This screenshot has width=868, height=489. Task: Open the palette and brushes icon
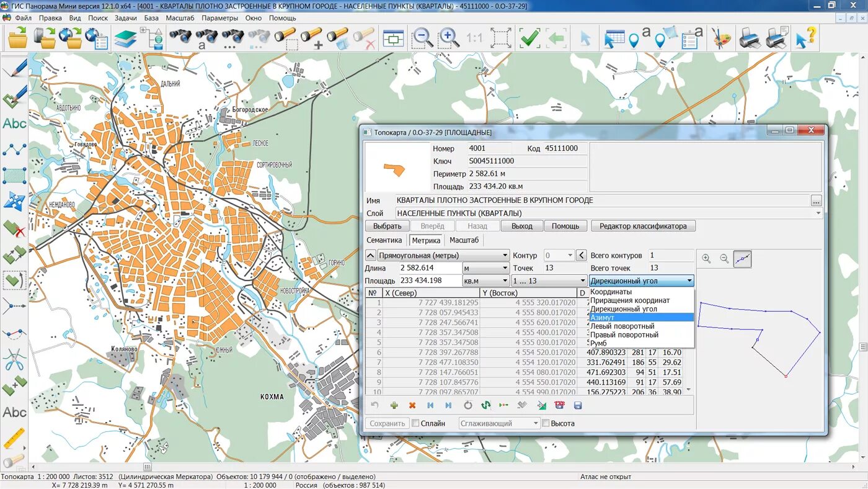[x=721, y=38]
